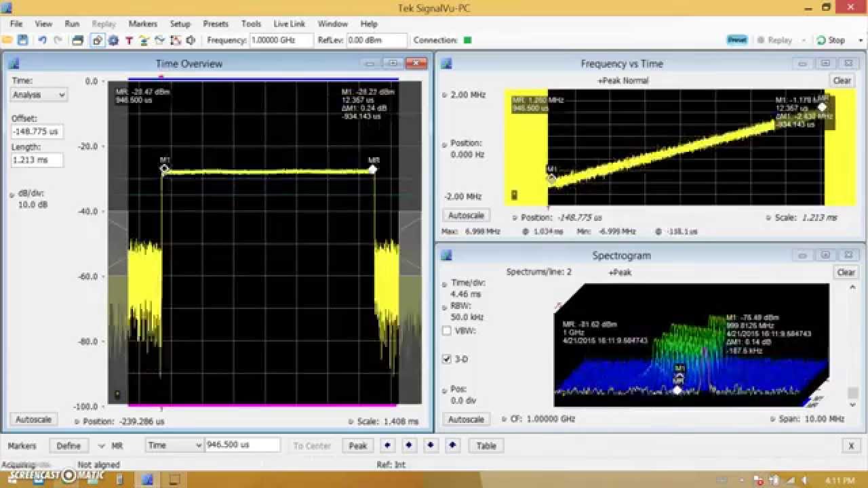This screenshot has width=868, height=488.
Task: Close the Markers toolbar with X
Action: [851, 446]
